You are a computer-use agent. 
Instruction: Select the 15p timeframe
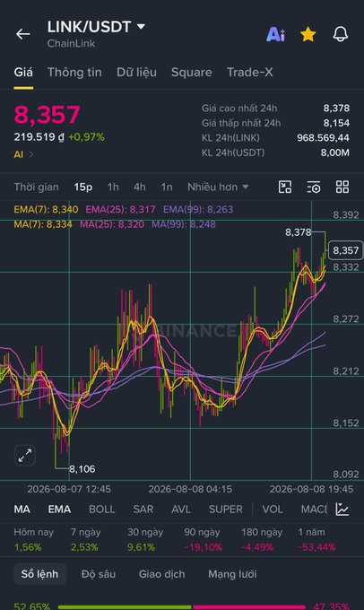point(83,187)
